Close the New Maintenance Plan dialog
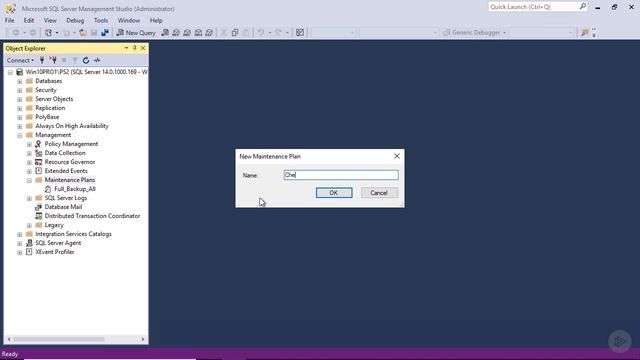 point(396,156)
